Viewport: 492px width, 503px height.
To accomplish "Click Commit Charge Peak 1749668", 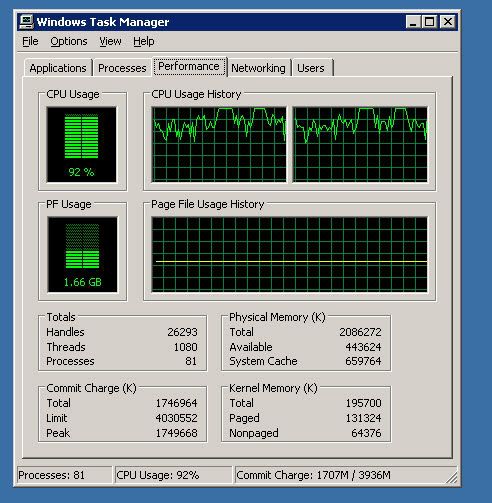I will click(x=176, y=433).
